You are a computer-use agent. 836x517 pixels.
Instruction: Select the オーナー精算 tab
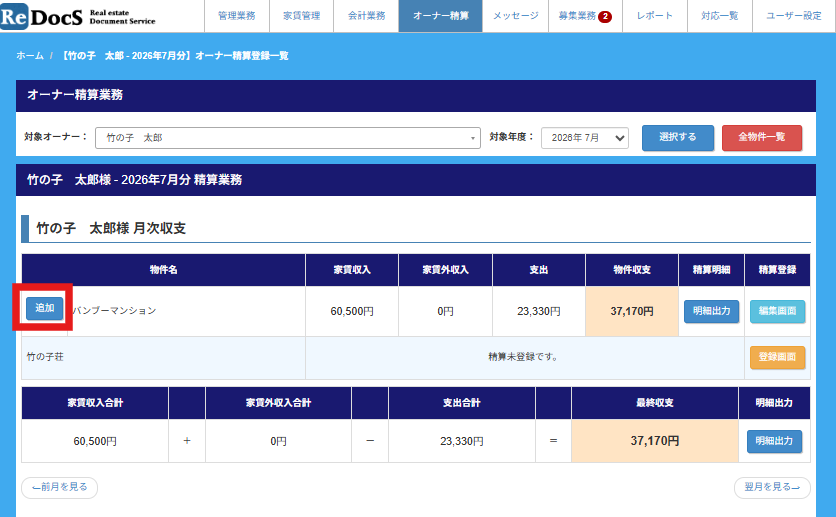[441, 16]
